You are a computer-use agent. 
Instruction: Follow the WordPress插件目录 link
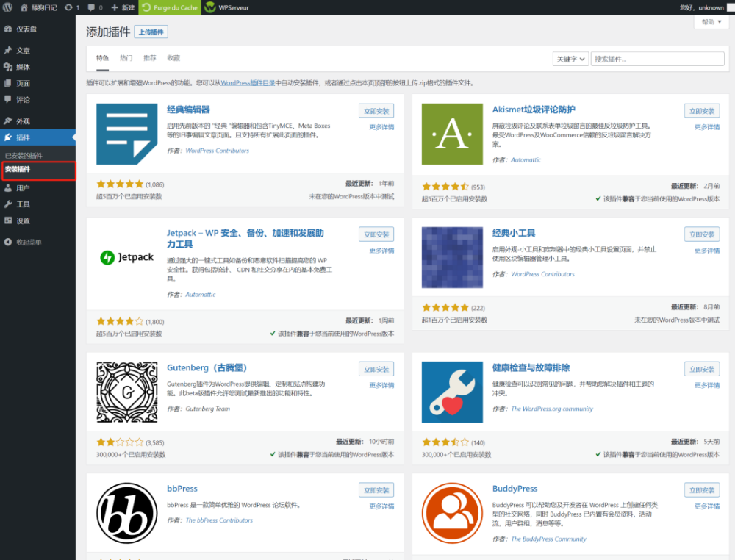click(248, 83)
